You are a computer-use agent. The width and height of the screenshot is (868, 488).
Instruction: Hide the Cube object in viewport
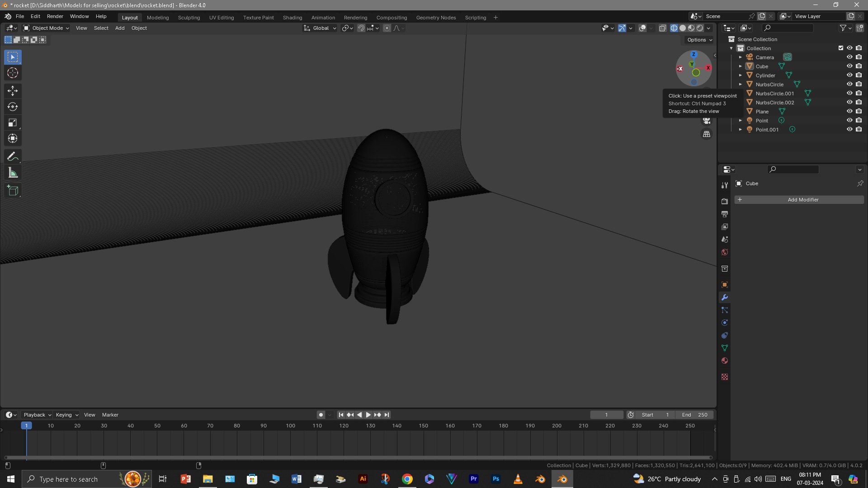[x=849, y=66]
